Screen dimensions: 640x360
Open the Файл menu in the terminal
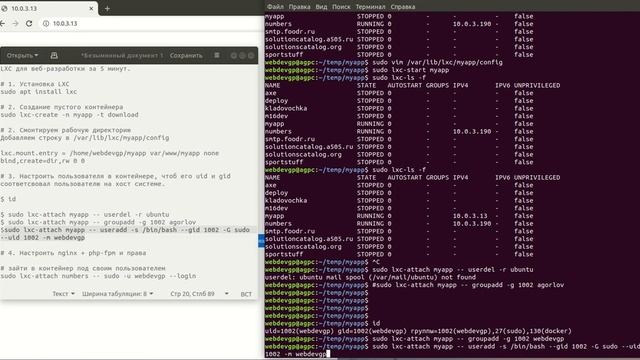click(275, 7)
